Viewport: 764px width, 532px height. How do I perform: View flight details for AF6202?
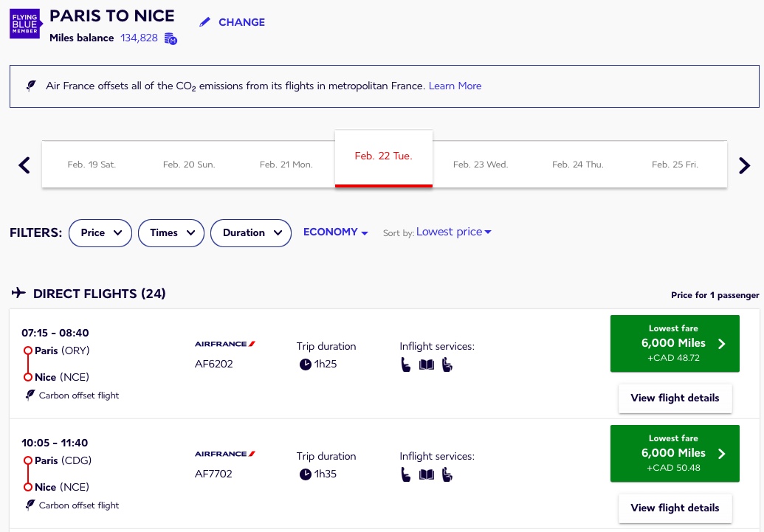pos(675,398)
